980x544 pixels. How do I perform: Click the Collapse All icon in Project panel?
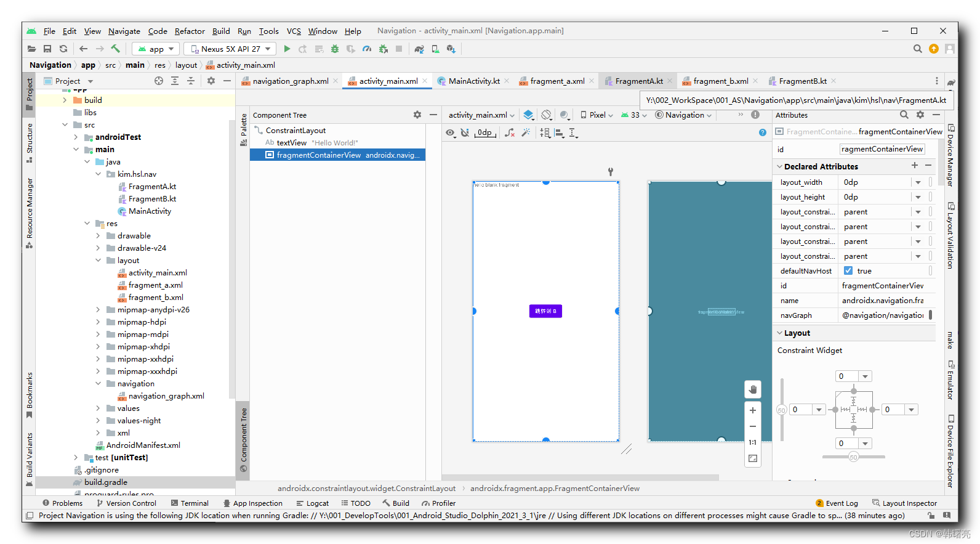pyautogui.click(x=191, y=81)
